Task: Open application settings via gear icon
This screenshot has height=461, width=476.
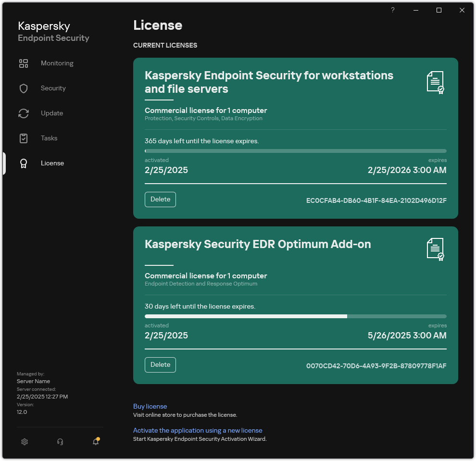Action: (25, 441)
